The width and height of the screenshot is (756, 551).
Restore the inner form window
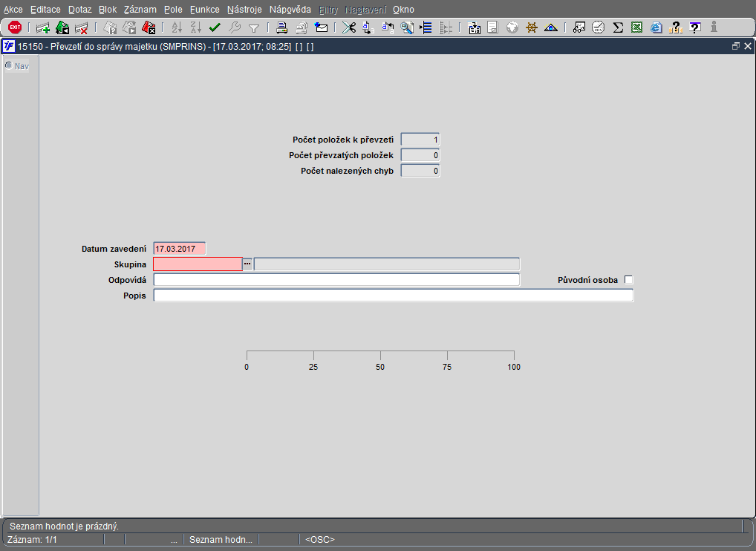[735, 46]
